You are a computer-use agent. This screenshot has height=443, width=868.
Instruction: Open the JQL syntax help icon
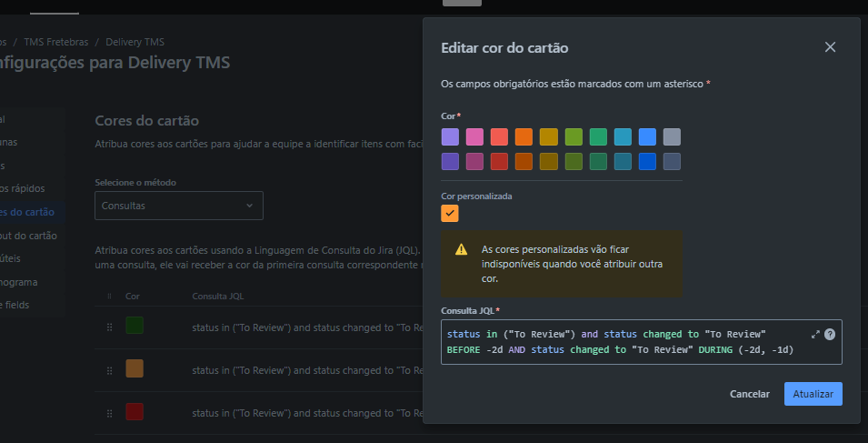point(829,335)
